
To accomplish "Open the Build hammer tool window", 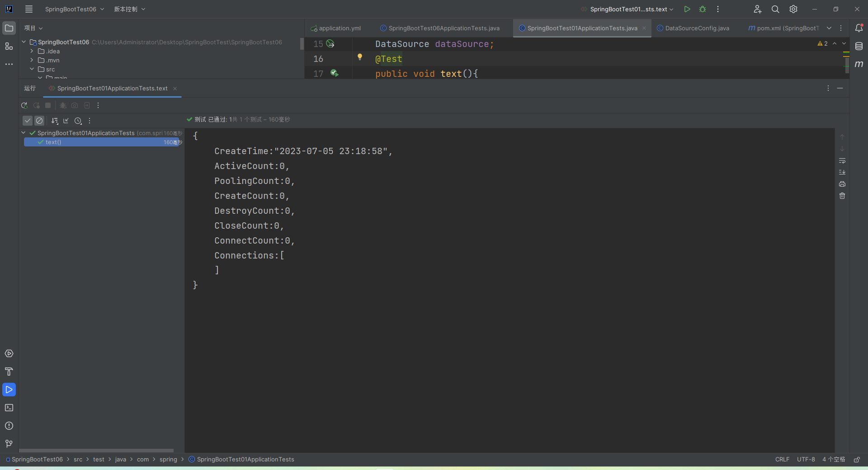I will point(9,371).
